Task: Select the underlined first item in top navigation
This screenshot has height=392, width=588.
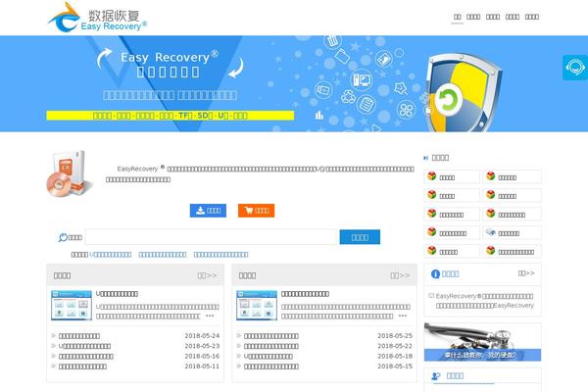Action: (x=457, y=17)
